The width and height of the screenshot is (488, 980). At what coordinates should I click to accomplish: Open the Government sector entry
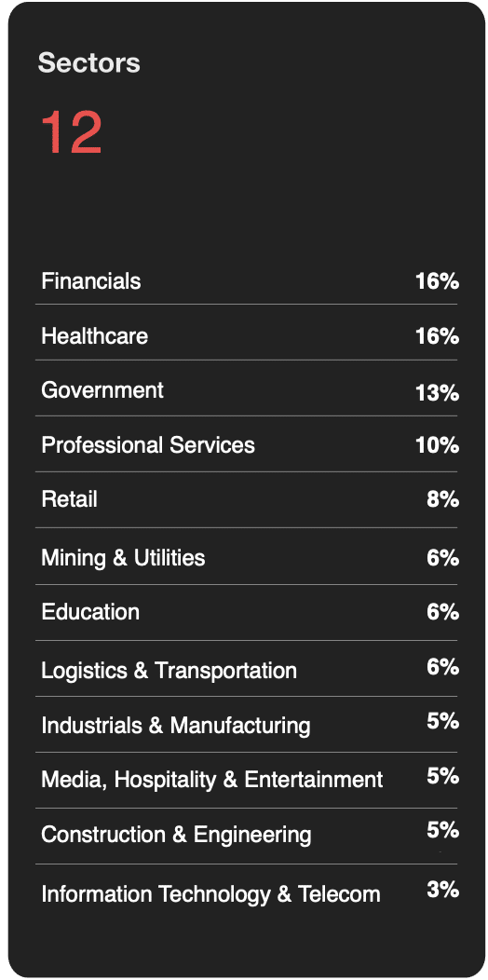pyautogui.click(x=246, y=390)
